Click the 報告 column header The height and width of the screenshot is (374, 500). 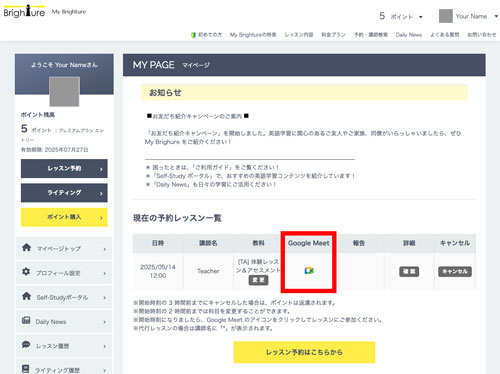359,243
